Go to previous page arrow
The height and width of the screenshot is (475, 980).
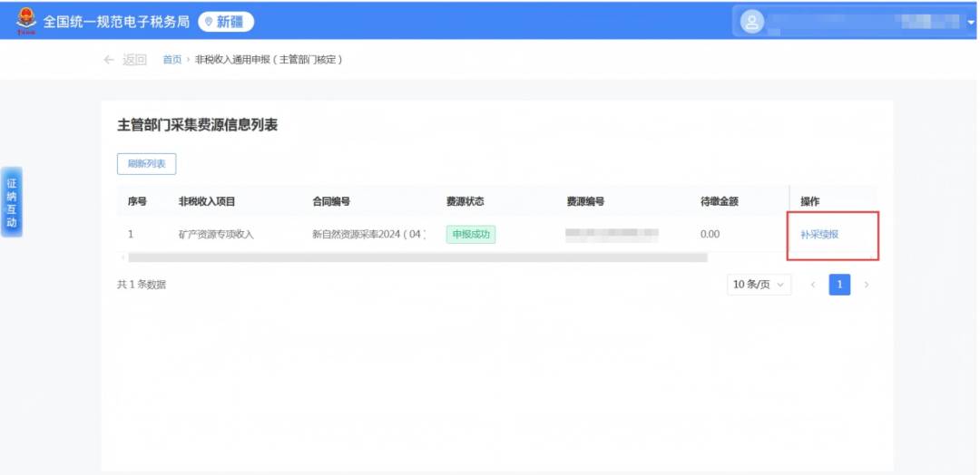(x=813, y=285)
